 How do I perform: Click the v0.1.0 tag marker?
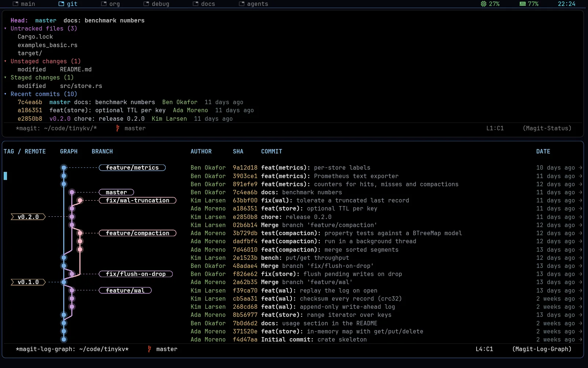click(28, 282)
